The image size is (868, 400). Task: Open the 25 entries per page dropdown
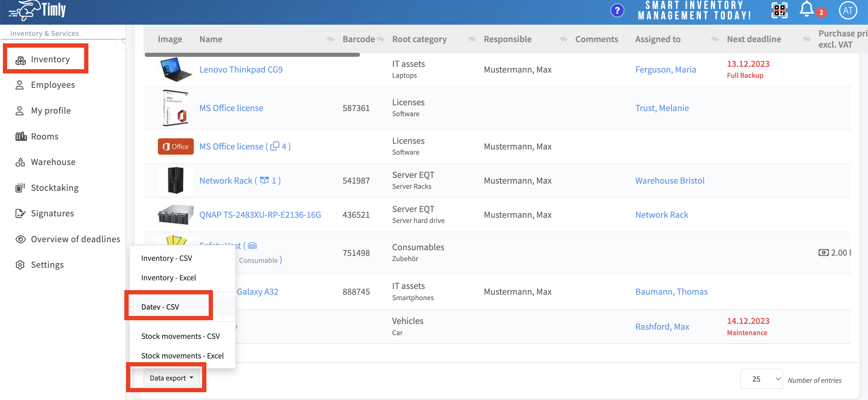(761, 379)
